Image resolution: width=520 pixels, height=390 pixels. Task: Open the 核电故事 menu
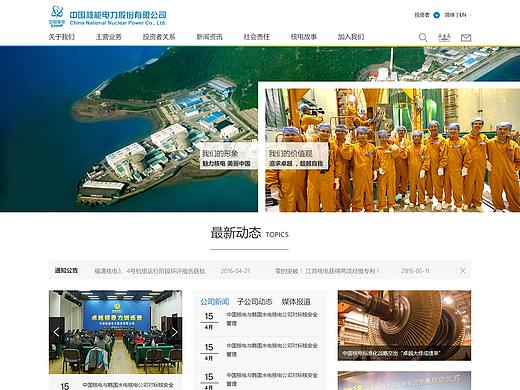(x=304, y=37)
